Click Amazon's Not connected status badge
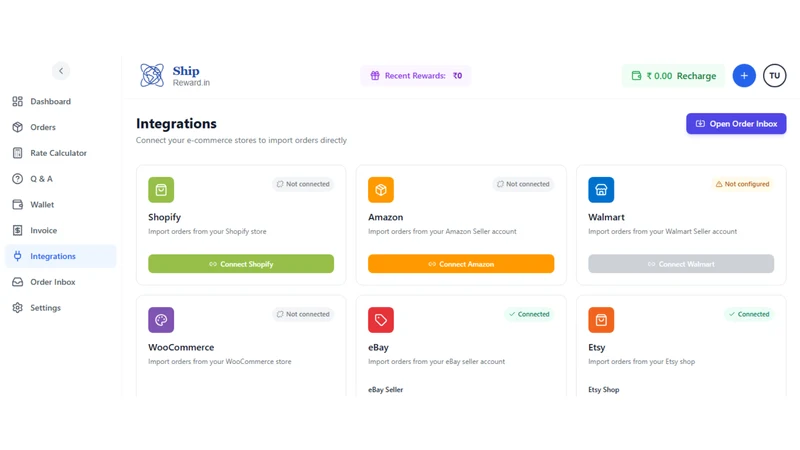 pos(523,184)
